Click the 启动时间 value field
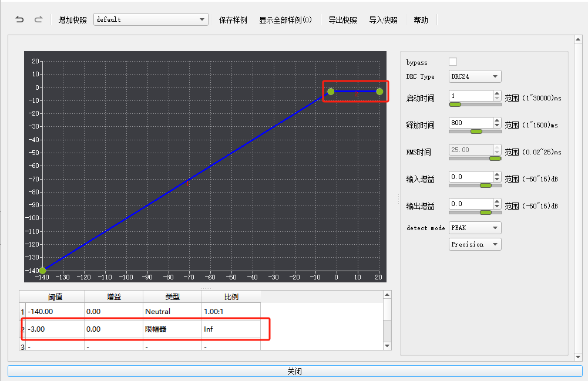Image resolution: width=588 pixels, height=381 pixels. (471, 96)
